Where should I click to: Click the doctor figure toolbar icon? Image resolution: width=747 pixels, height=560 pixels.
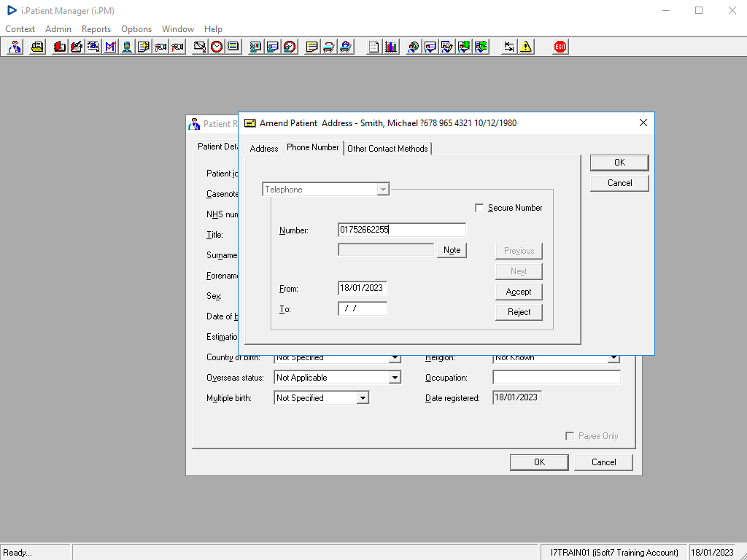(x=15, y=47)
